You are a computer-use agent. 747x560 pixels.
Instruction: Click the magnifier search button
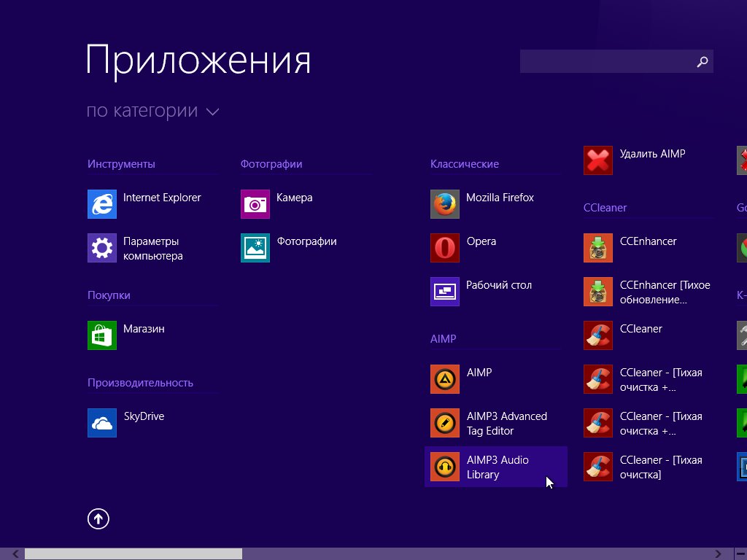click(703, 62)
